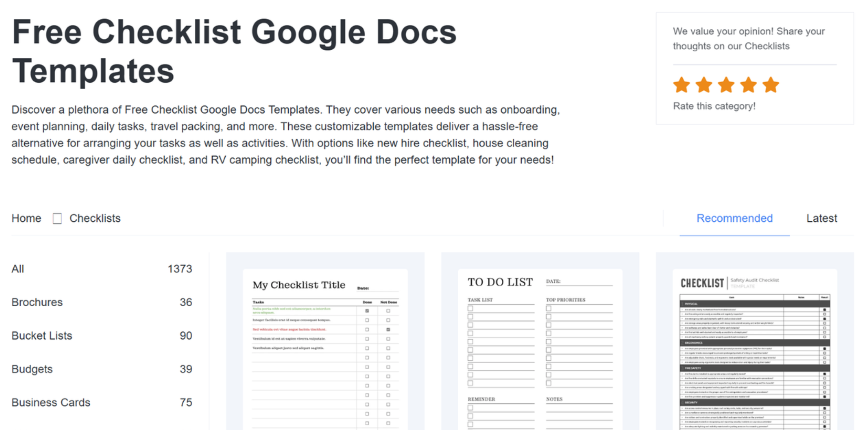Open the Budgets category
868x430 pixels.
tap(32, 369)
